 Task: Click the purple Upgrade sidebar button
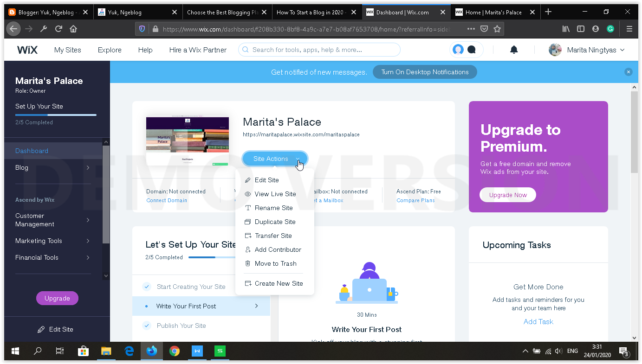57,298
